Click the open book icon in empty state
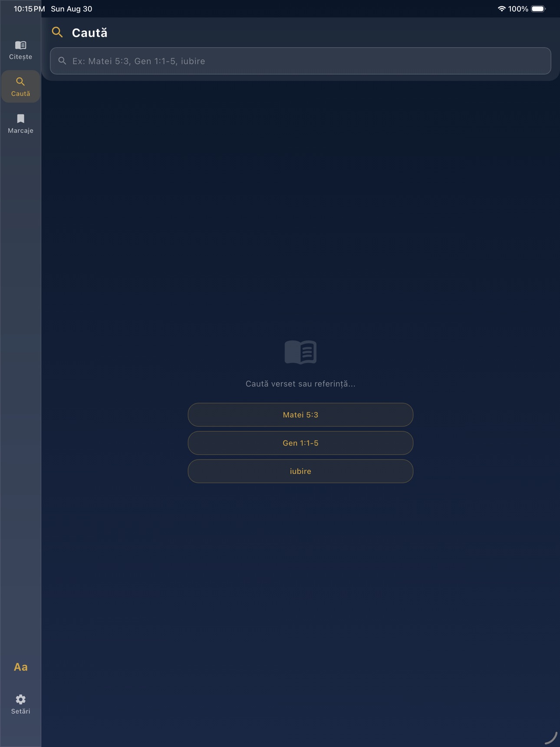 (x=300, y=352)
